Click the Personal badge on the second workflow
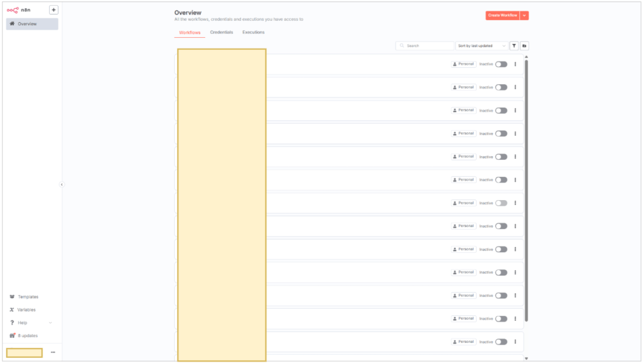The image size is (644, 363). [464, 87]
